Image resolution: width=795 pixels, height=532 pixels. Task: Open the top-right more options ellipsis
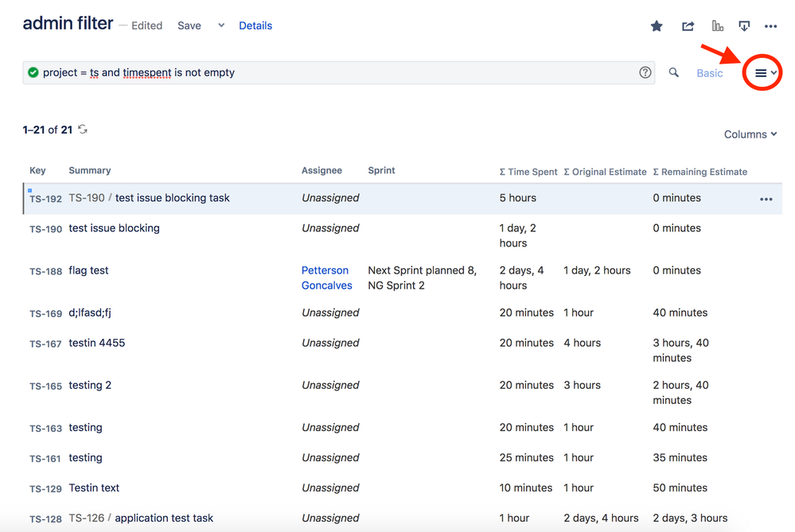click(770, 26)
